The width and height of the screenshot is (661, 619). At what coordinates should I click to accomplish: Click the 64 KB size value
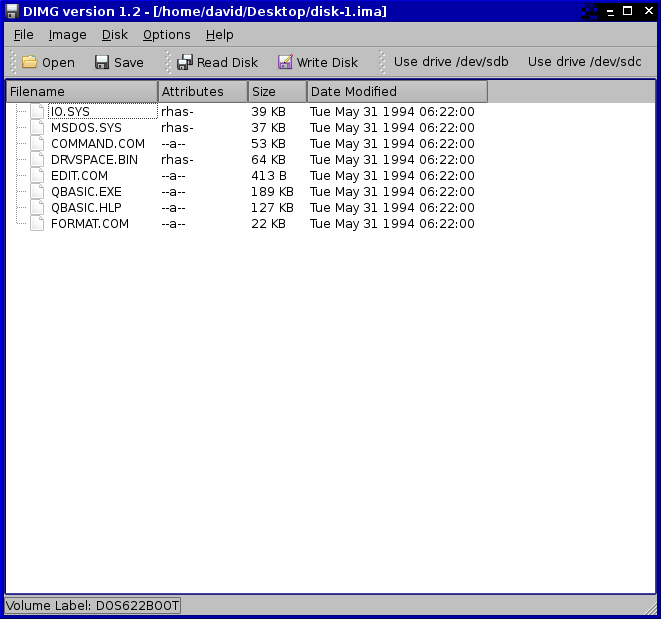[x=269, y=160]
